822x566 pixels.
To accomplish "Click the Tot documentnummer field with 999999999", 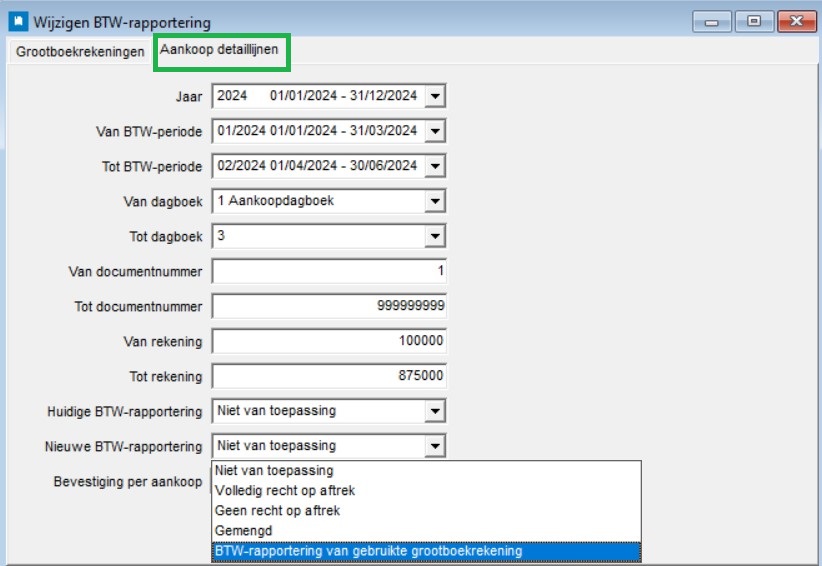I will click(x=329, y=307).
